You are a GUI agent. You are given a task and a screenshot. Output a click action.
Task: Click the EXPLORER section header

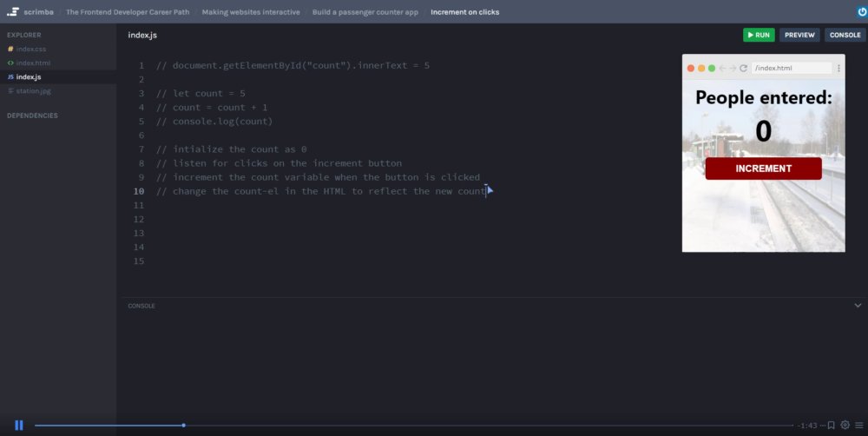pyautogui.click(x=23, y=35)
